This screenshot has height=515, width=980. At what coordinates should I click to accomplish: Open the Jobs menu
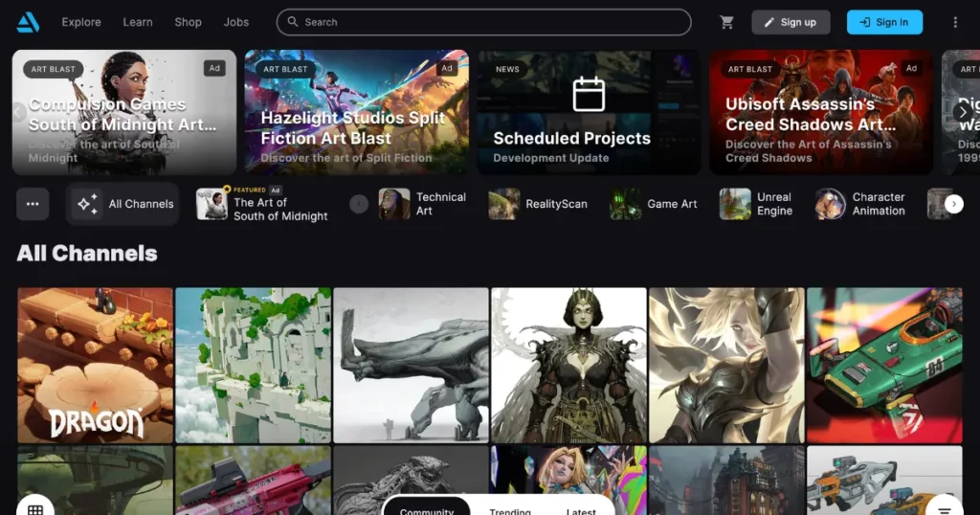pyautogui.click(x=236, y=22)
